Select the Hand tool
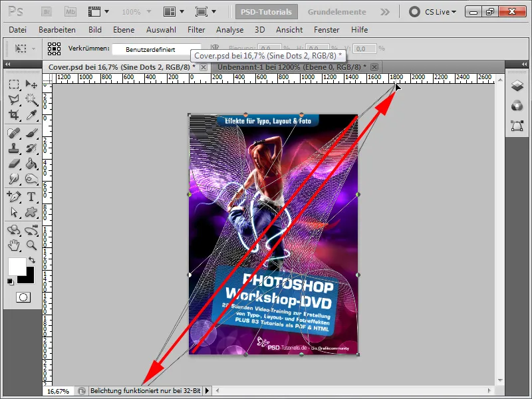 13,245
